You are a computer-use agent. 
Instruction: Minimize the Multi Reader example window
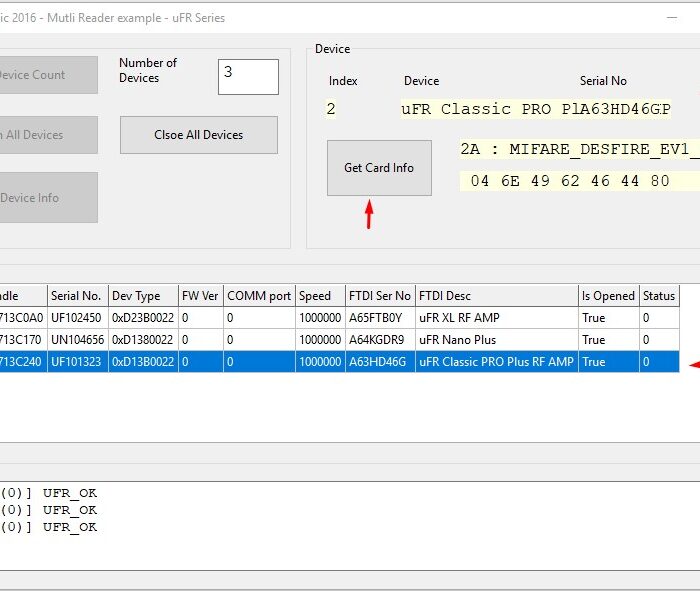click(672, 18)
